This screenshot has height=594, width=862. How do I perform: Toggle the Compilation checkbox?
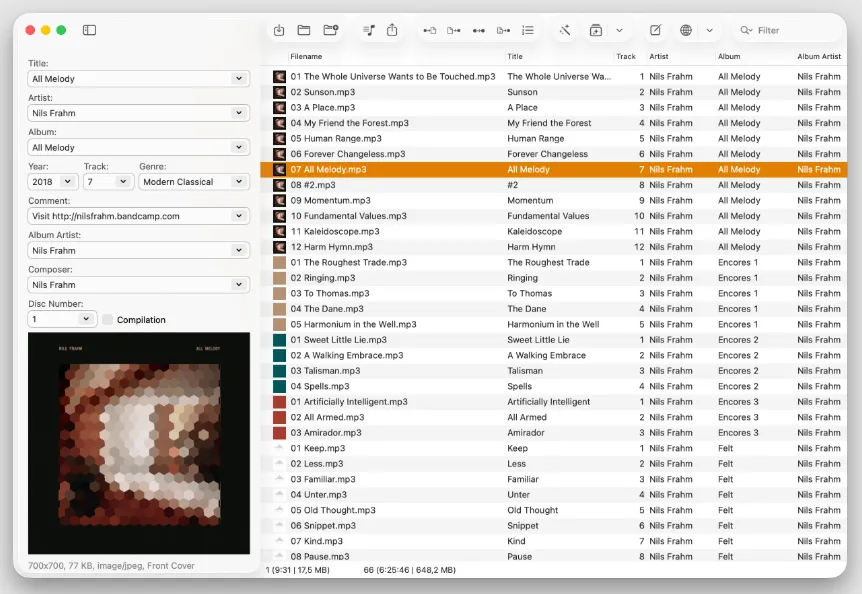point(108,320)
